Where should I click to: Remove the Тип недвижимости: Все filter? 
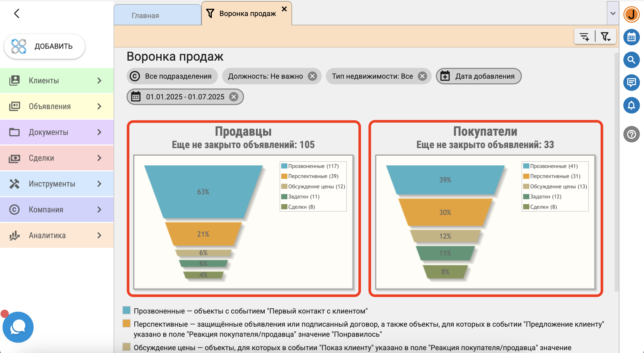coord(422,76)
